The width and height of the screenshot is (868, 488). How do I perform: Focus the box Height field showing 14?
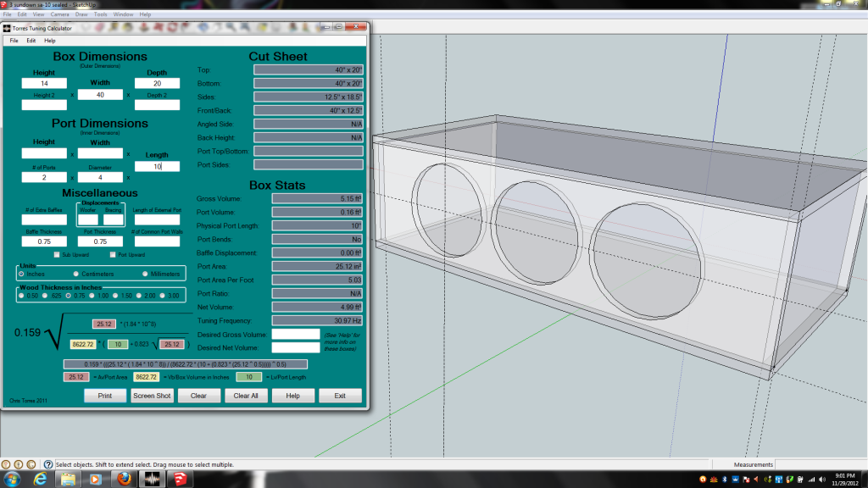pos(44,84)
